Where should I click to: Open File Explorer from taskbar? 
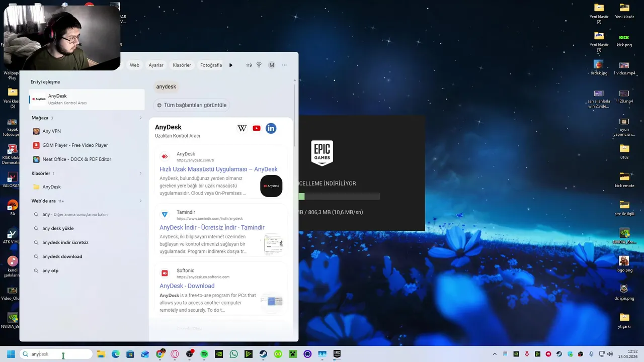tap(101, 354)
